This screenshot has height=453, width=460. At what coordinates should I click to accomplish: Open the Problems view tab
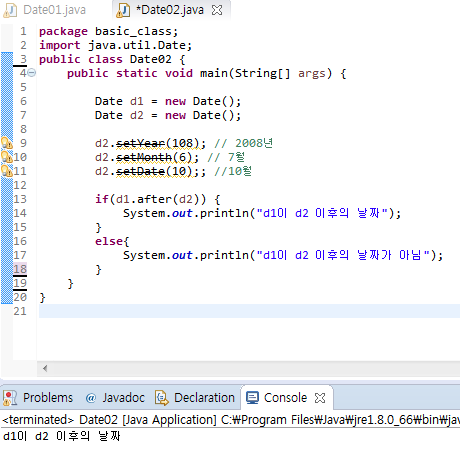coord(38,398)
